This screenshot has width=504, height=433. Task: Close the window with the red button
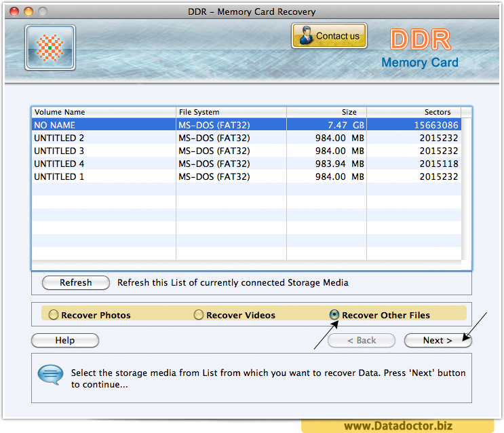(x=14, y=12)
